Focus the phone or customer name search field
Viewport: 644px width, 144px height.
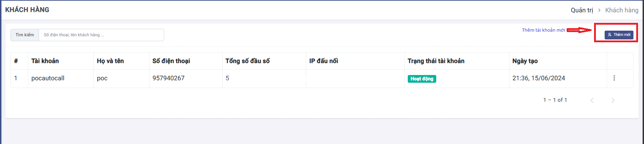coord(101,35)
